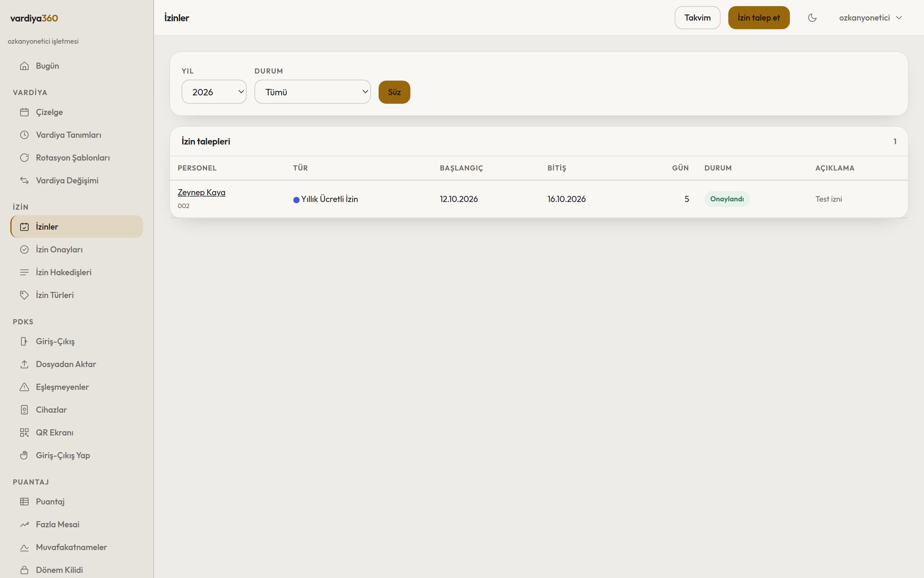The height and width of the screenshot is (578, 924).
Task: Click the İzin Onayları check-circle icon
Action: click(x=24, y=250)
